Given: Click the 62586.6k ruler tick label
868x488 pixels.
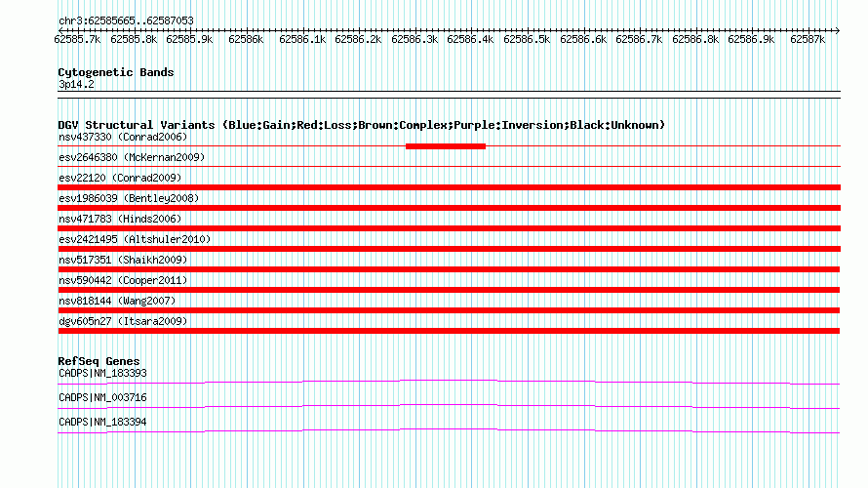Looking at the screenshot, I should click(x=583, y=39).
